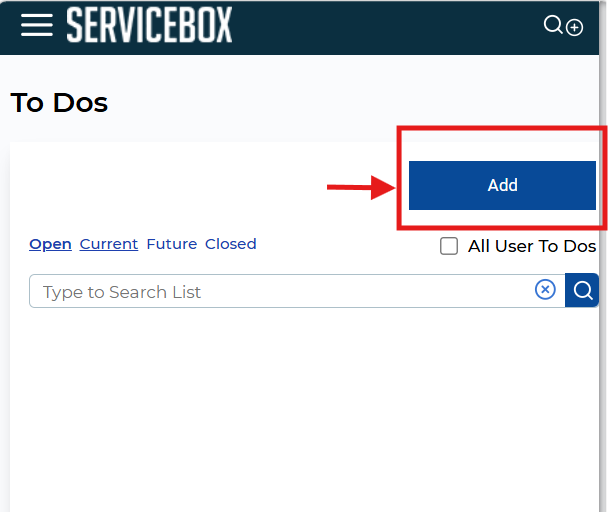Image resolution: width=608 pixels, height=512 pixels.
Task: Enable the All User To Dos checkbox
Action: point(449,246)
